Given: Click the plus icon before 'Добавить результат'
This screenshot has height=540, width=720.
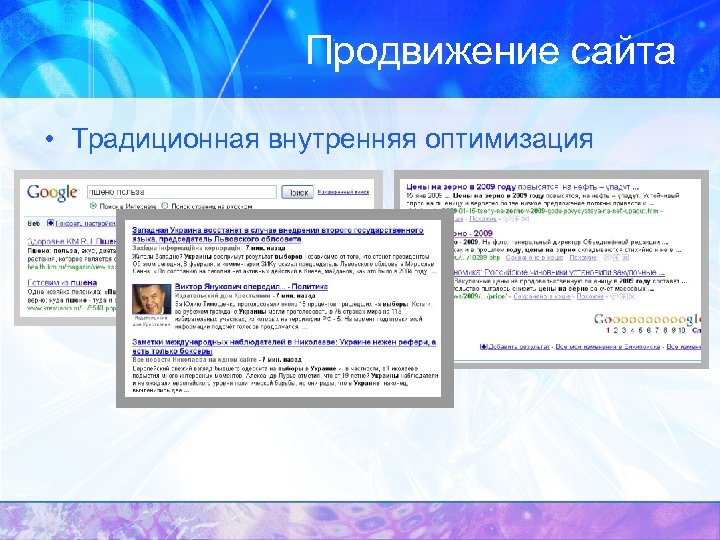Looking at the screenshot, I should point(483,347).
